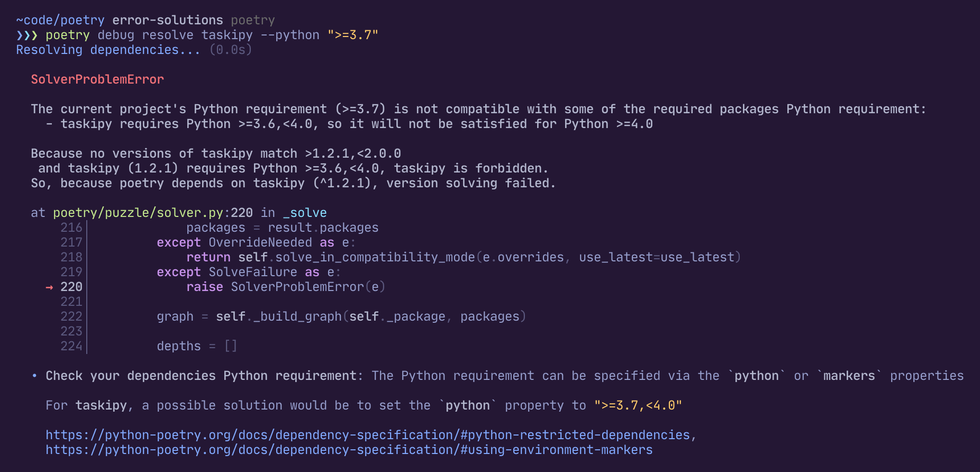Click the solve_in_compatibility_mode method call

(375, 257)
